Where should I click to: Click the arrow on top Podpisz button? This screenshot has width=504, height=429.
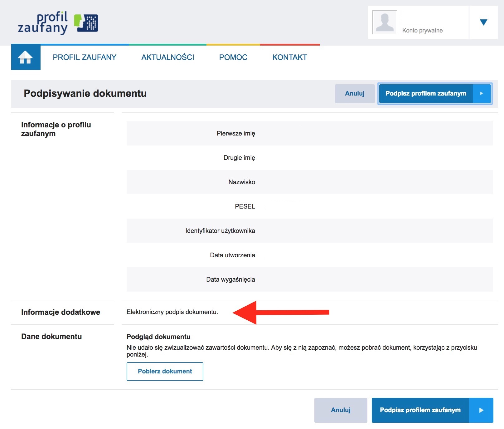pos(482,93)
